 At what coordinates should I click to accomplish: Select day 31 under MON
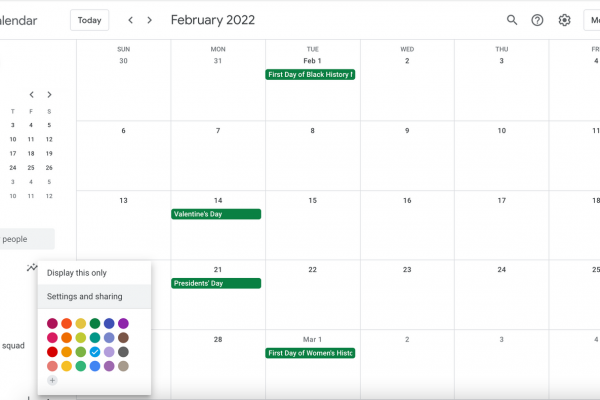[218, 61]
